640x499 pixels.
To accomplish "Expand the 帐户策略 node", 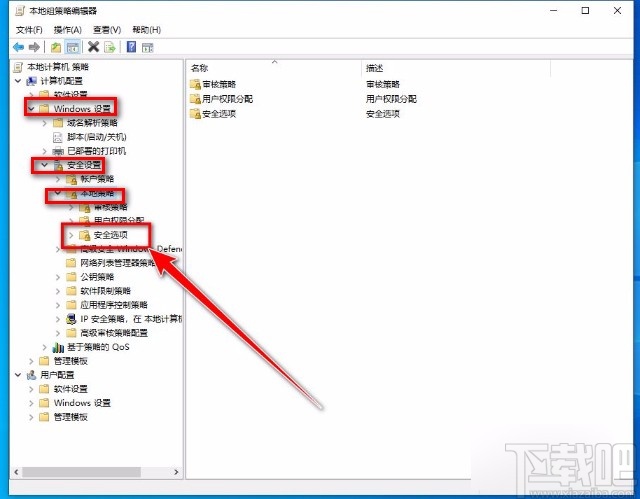I will coord(58,179).
